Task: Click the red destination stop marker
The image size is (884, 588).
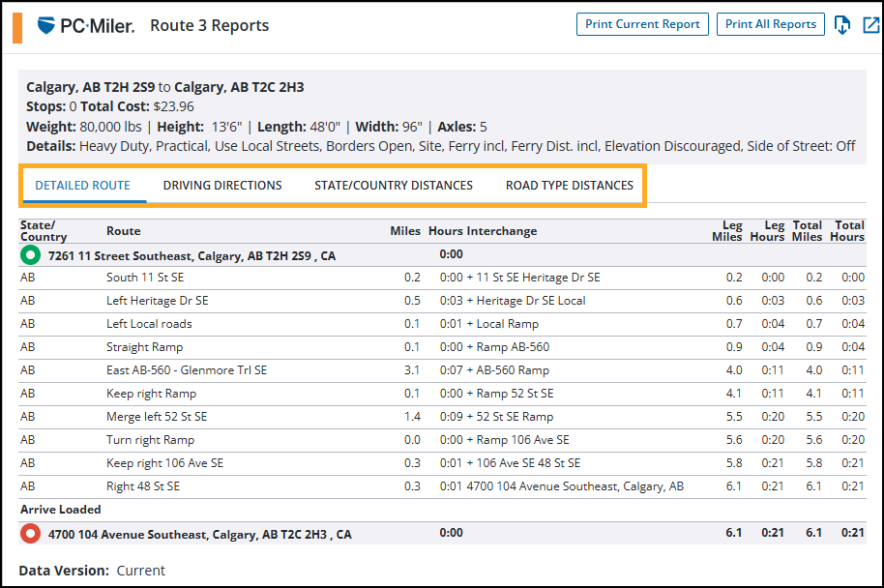Action: click(x=30, y=533)
